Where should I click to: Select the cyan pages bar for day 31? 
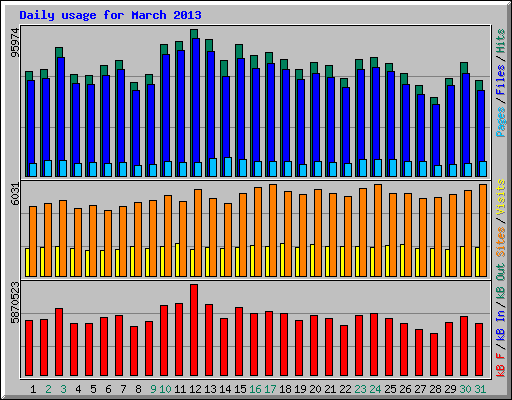coord(483,169)
